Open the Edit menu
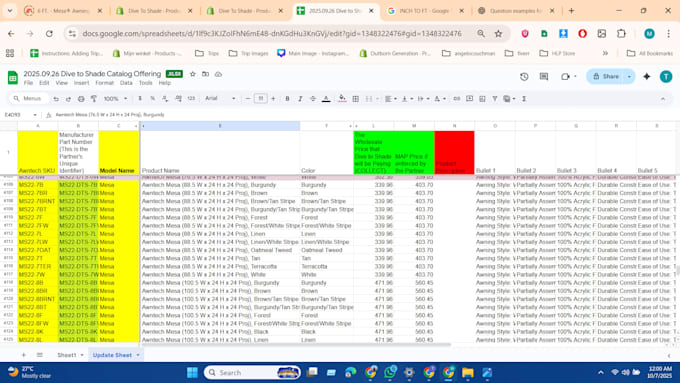This screenshot has height=383, width=680. pos(44,83)
